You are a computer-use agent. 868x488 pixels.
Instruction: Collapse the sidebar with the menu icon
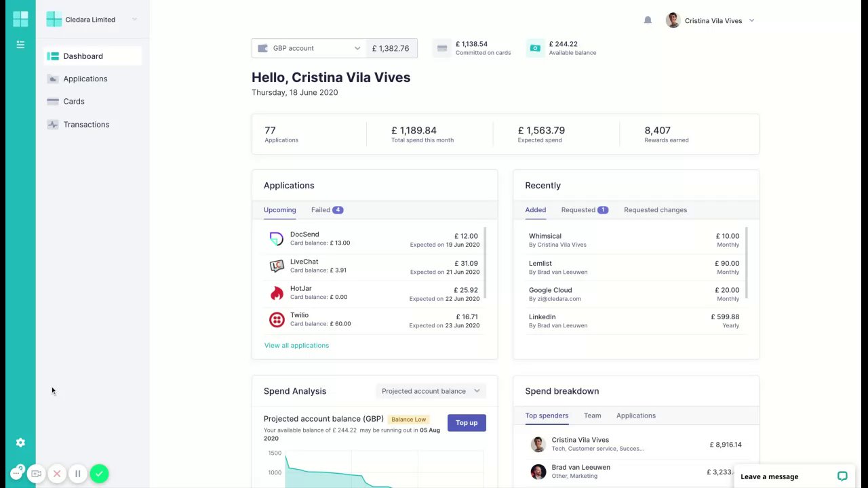(20, 45)
